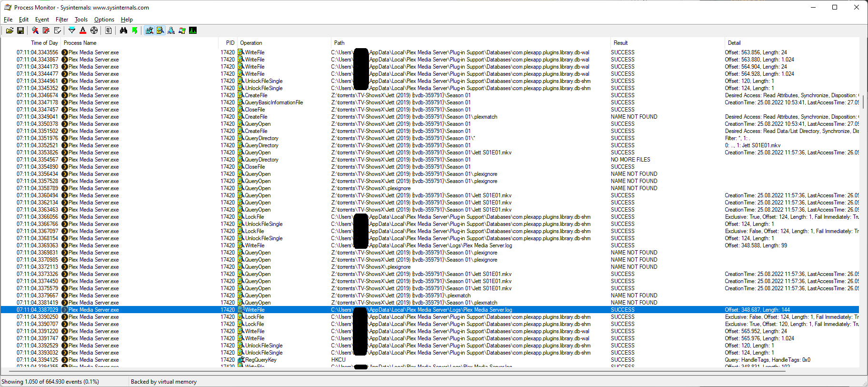Toggle Show Profiling Events

click(x=193, y=31)
